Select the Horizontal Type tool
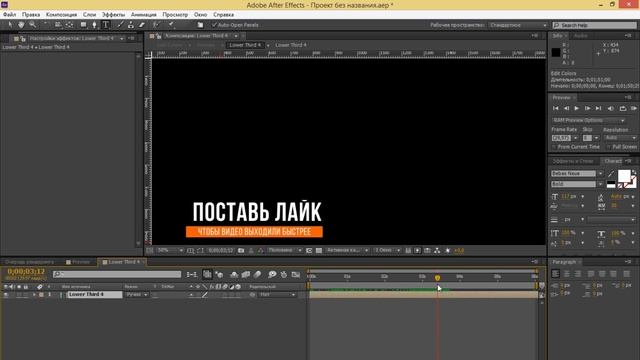 (x=106, y=25)
